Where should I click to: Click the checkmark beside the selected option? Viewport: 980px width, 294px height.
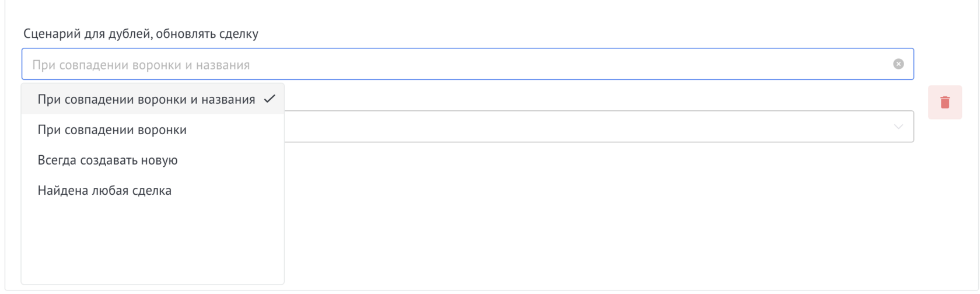269,99
